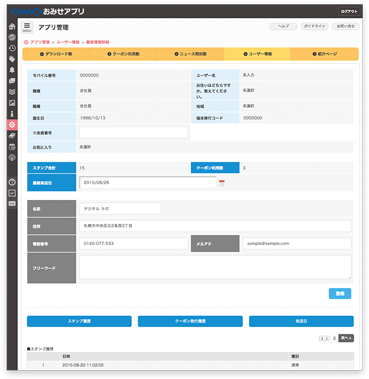Screen dimensions: 369x379
Task: Open calendar picker beside last visit date
Action: pyautogui.click(x=222, y=183)
